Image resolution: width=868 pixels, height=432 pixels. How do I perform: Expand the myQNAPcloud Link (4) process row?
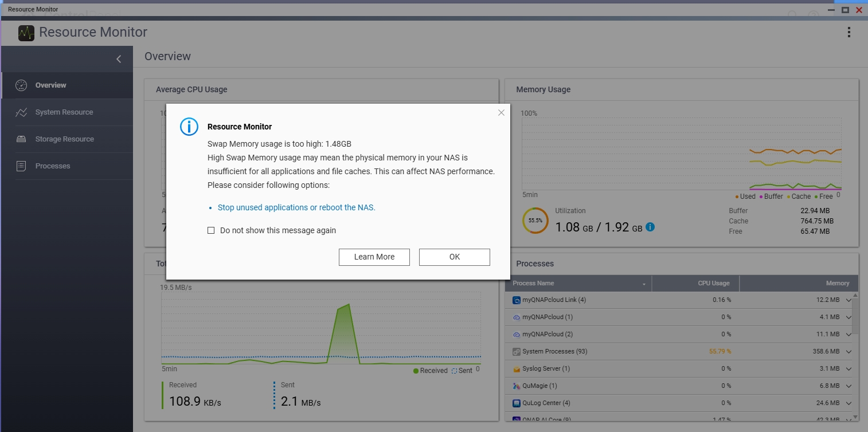(x=849, y=300)
